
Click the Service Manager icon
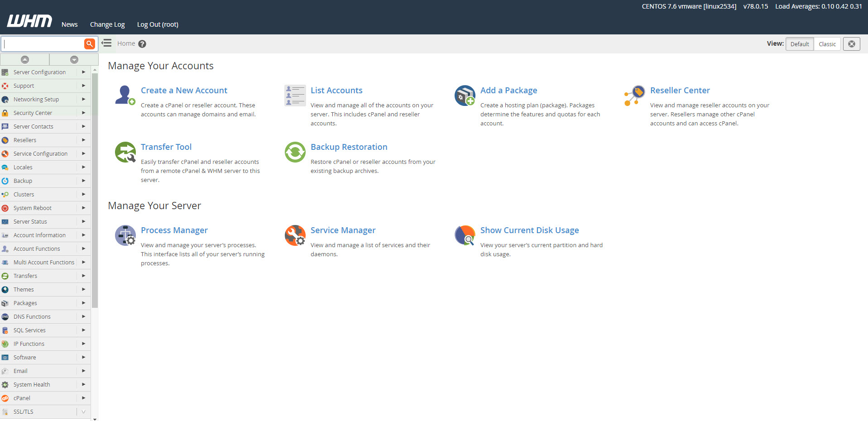click(x=295, y=235)
